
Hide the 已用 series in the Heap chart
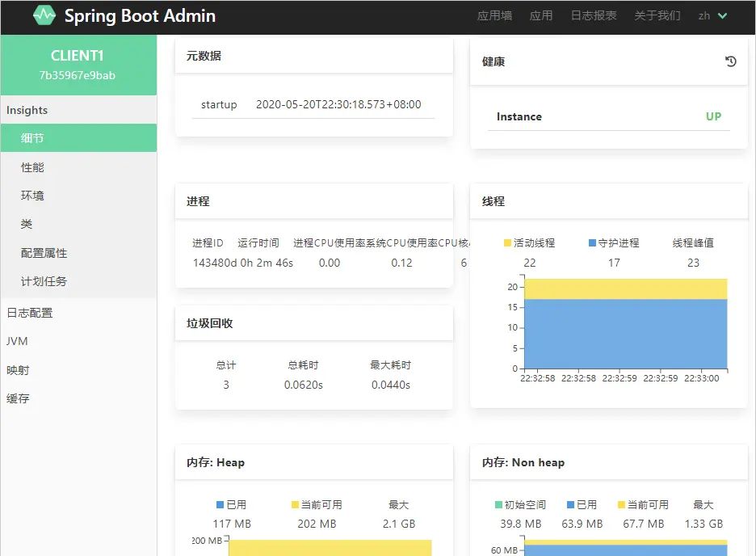tap(233, 504)
